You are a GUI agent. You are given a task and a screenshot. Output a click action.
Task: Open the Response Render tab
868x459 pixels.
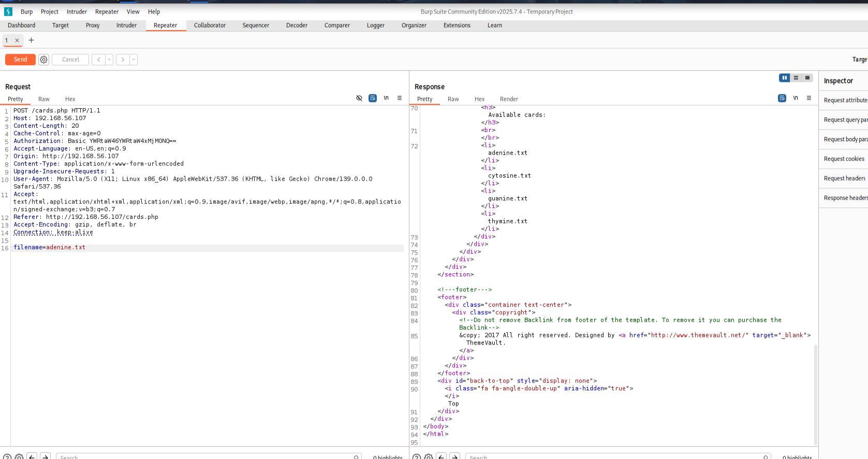point(509,99)
